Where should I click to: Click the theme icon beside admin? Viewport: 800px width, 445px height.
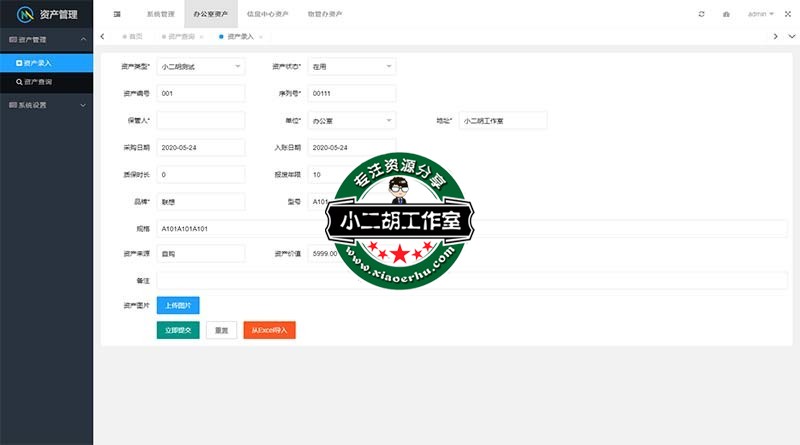tap(726, 14)
